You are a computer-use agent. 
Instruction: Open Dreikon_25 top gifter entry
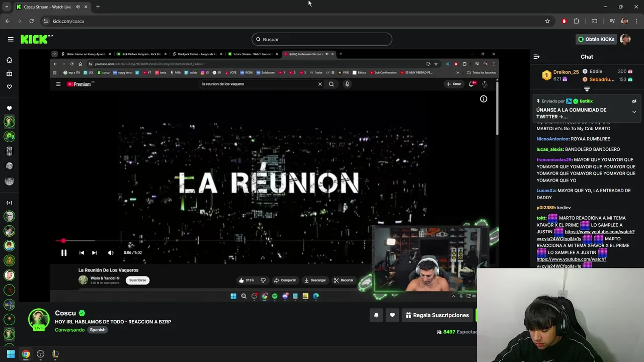click(x=560, y=75)
